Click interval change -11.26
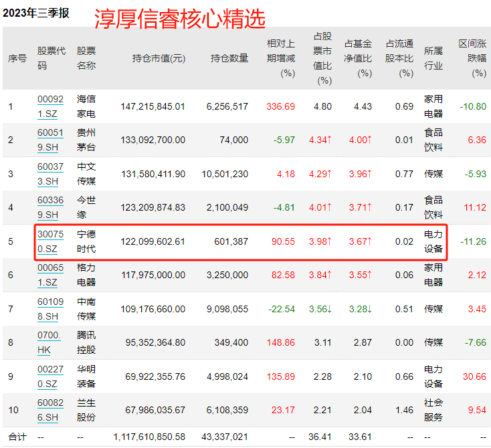The width and height of the screenshot is (491, 448). coord(473,241)
